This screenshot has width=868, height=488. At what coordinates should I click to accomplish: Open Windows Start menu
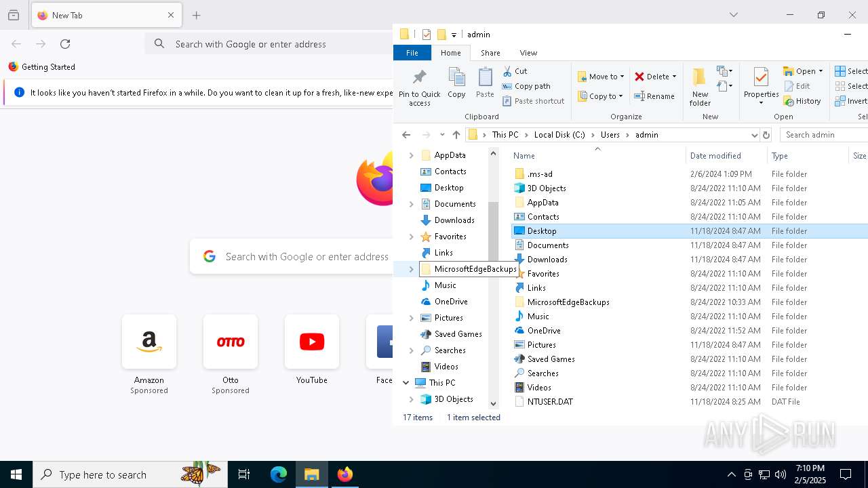tap(16, 474)
